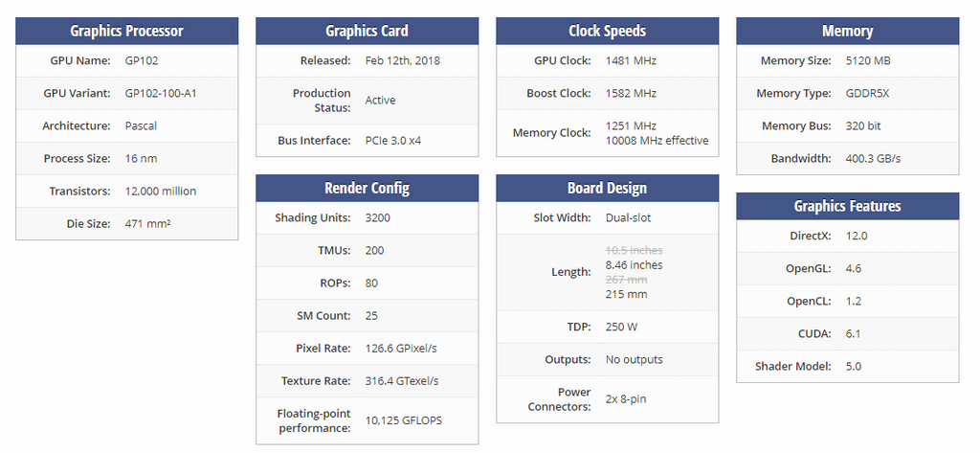This screenshot has width=980, height=453.
Task: Click the 2x 8-pin power connectors value
Action: click(626, 398)
